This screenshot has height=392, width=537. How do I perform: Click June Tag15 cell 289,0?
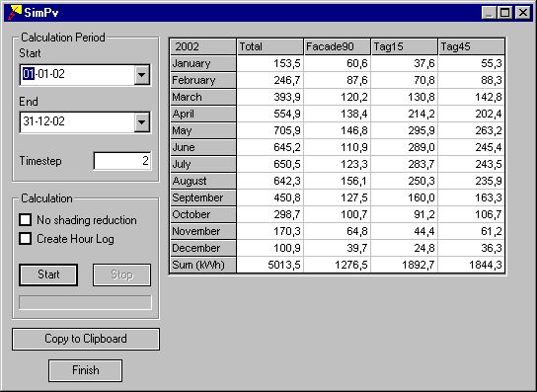pos(404,147)
